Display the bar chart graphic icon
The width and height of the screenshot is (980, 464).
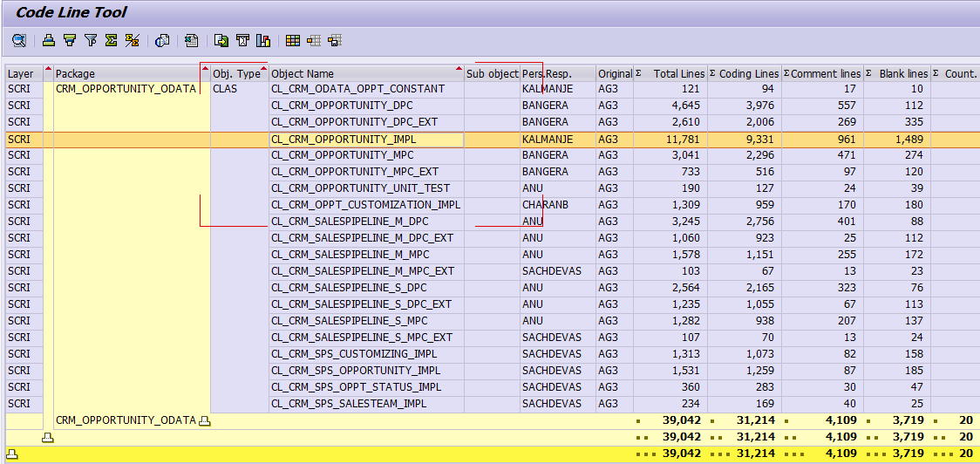(263, 41)
